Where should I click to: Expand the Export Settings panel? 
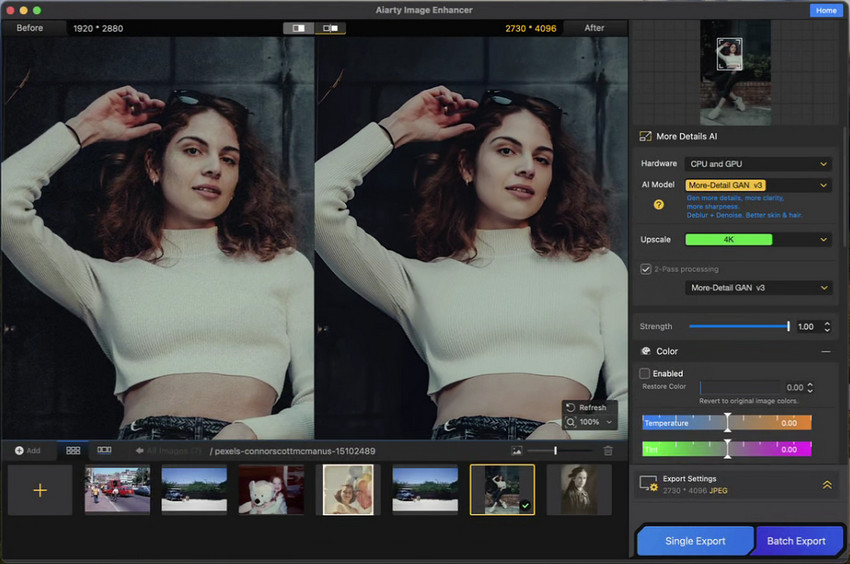(x=827, y=484)
